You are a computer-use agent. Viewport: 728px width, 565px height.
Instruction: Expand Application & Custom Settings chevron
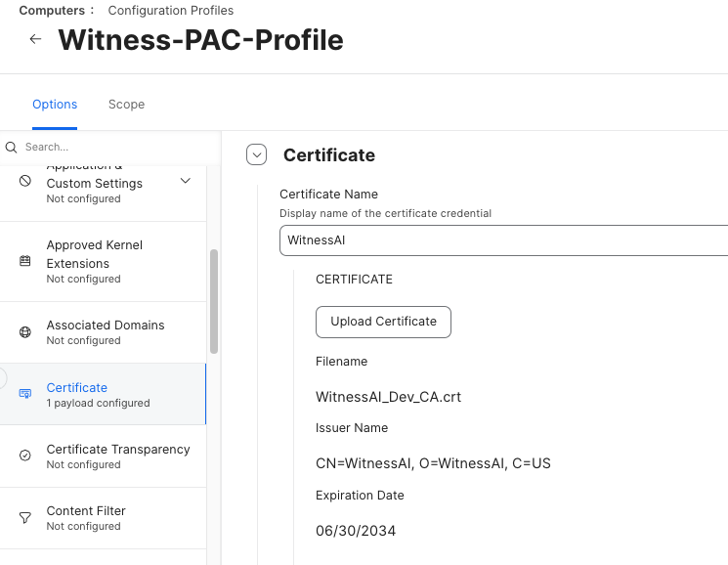click(186, 181)
